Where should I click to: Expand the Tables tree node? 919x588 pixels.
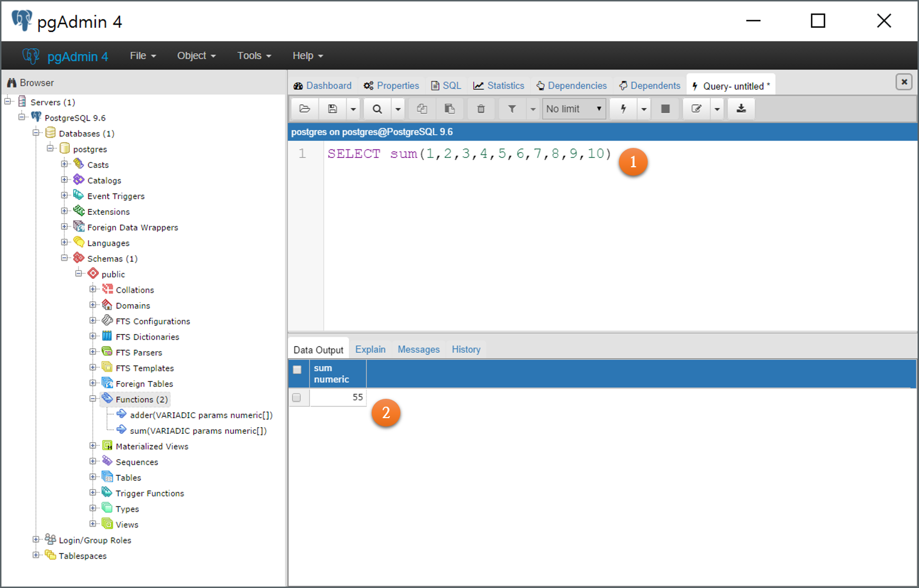point(93,477)
